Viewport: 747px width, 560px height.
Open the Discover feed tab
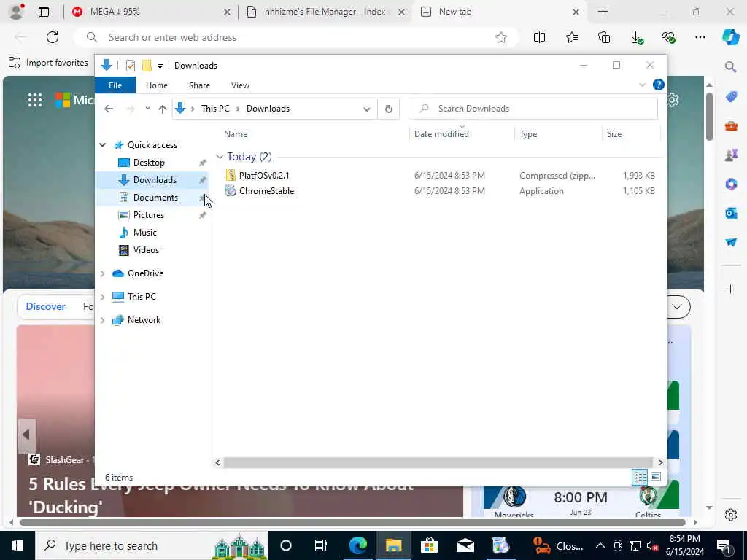(x=46, y=307)
